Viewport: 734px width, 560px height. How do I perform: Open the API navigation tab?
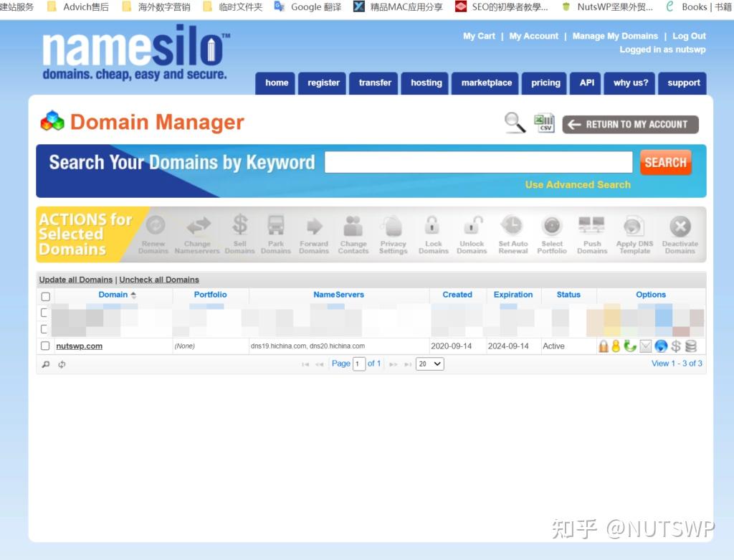click(586, 83)
